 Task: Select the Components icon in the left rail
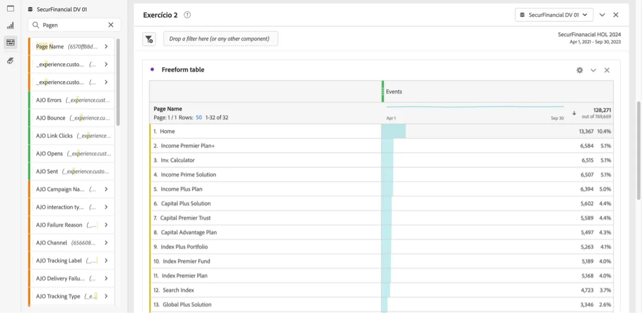(10, 42)
